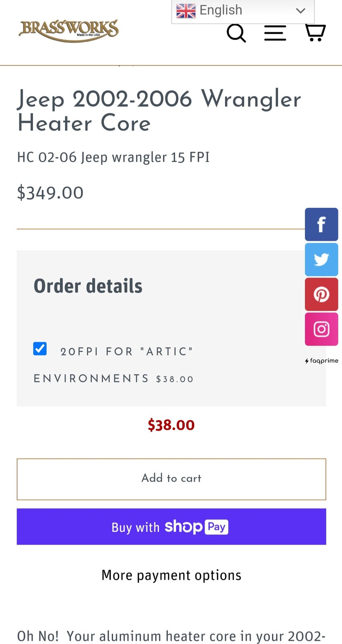Click the UK flag language icon
This screenshot has height=644, width=342.
[186, 11]
